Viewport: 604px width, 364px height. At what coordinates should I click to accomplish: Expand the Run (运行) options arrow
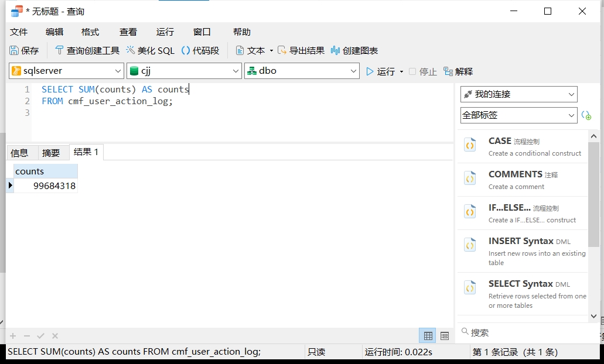coord(401,71)
